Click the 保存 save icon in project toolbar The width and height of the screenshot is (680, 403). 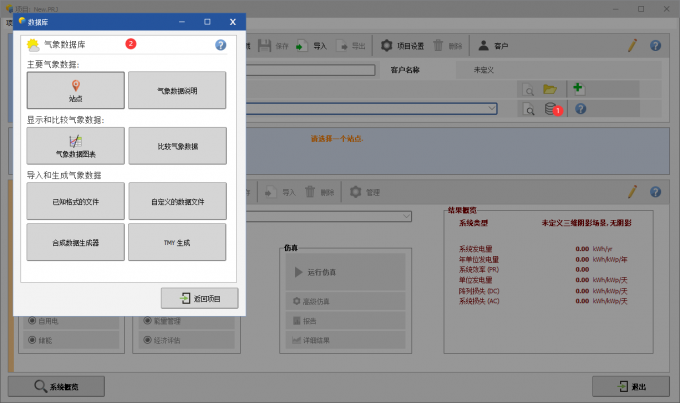pyautogui.click(x=265, y=46)
